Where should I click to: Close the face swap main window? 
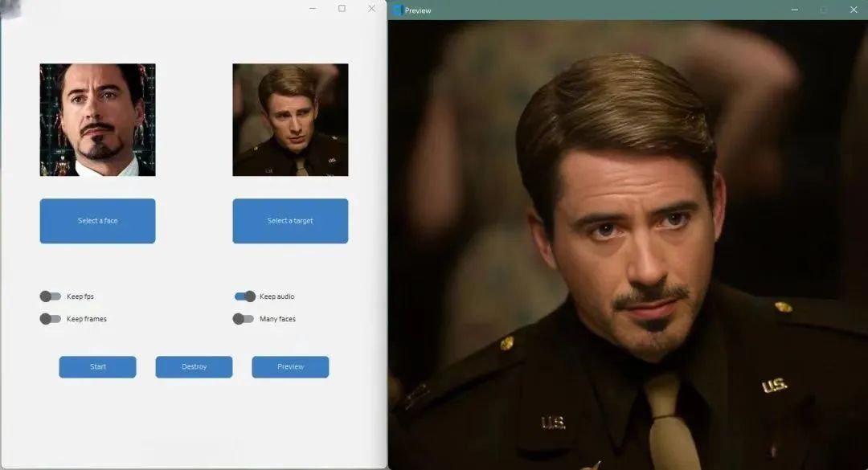coord(371,8)
